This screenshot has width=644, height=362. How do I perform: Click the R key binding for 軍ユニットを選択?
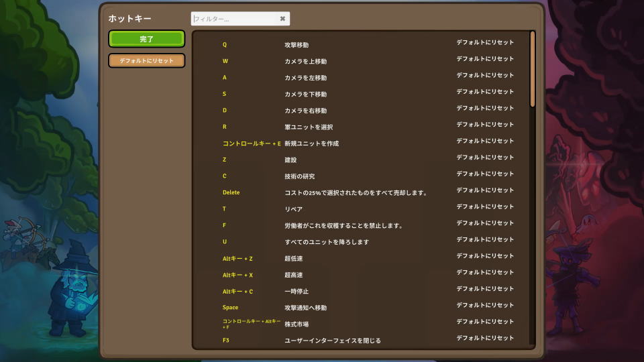pyautogui.click(x=225, y=127)
